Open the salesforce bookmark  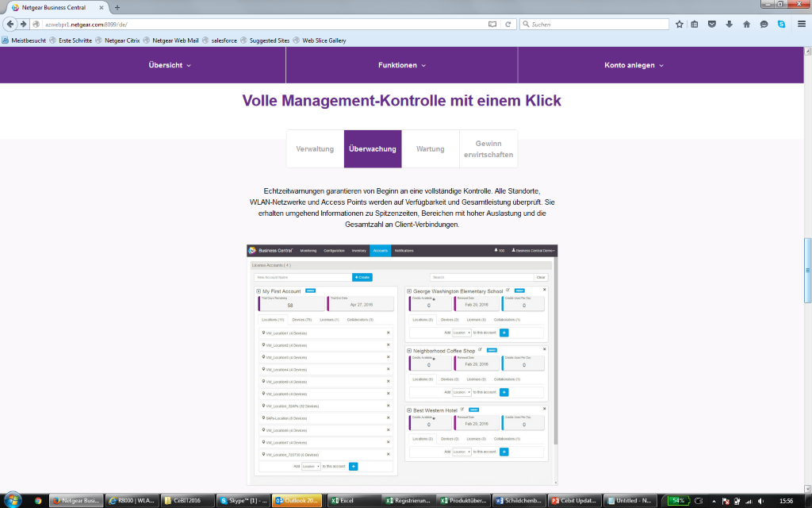220,40
